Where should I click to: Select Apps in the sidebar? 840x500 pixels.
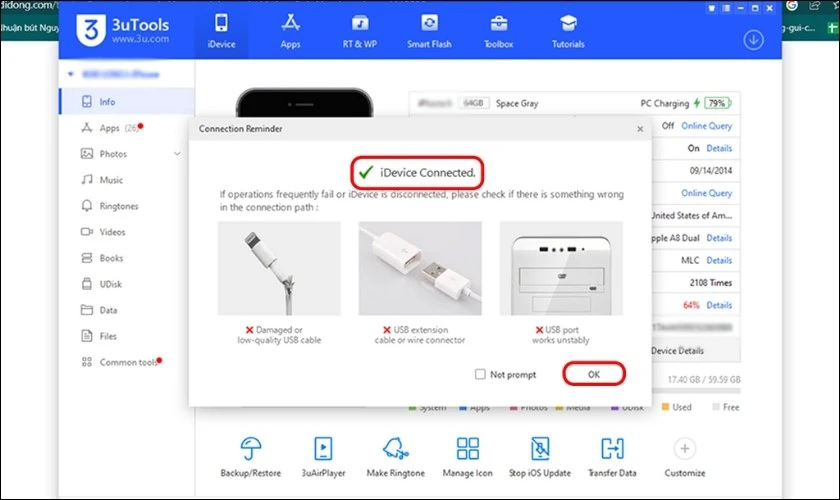pos(127,128)
